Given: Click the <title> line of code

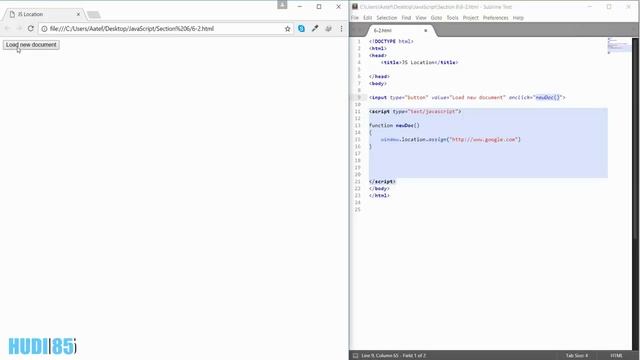Looking at the screenshot, I should click(x=419, y=62).
